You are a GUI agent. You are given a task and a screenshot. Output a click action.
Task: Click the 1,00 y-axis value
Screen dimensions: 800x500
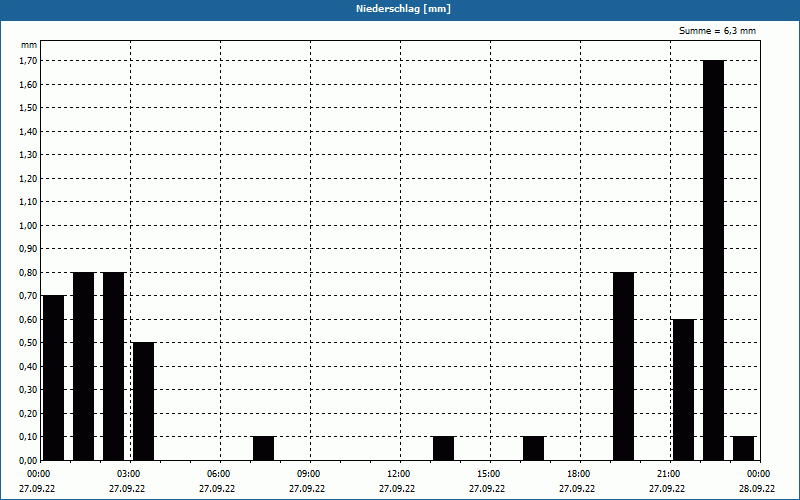point(28,225)
